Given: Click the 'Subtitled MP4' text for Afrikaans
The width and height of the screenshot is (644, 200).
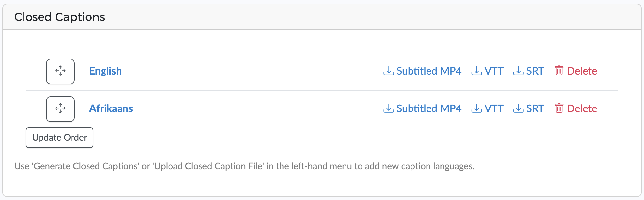Looking at the screenshot, I should tap(429, 108).
